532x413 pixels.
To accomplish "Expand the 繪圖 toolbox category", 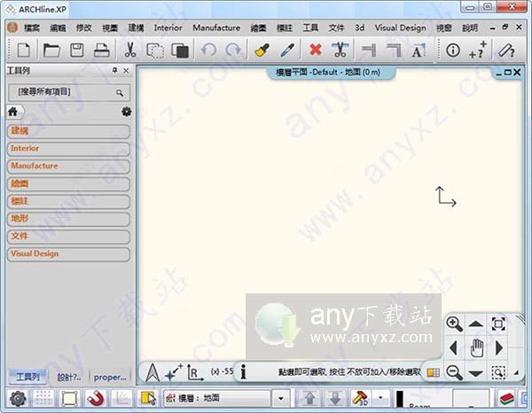I will (x=68, y=184).
